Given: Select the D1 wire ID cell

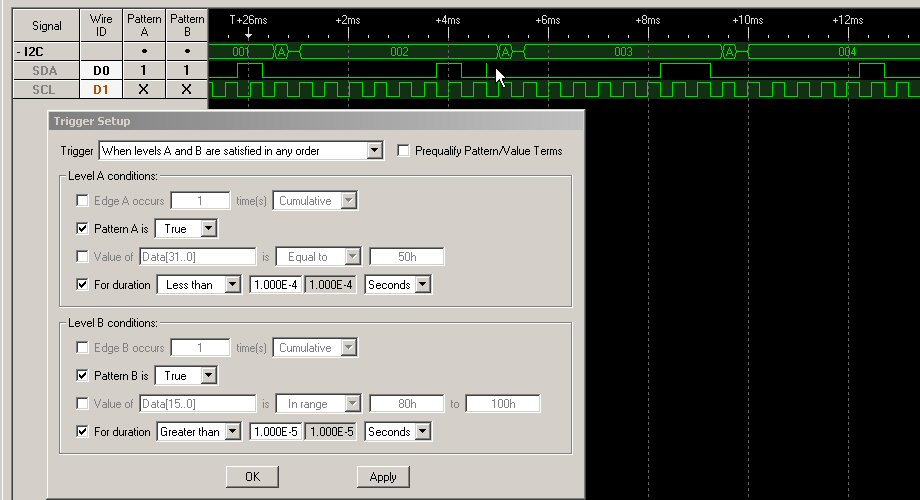Looking at the screenshot, I should 100,90.
